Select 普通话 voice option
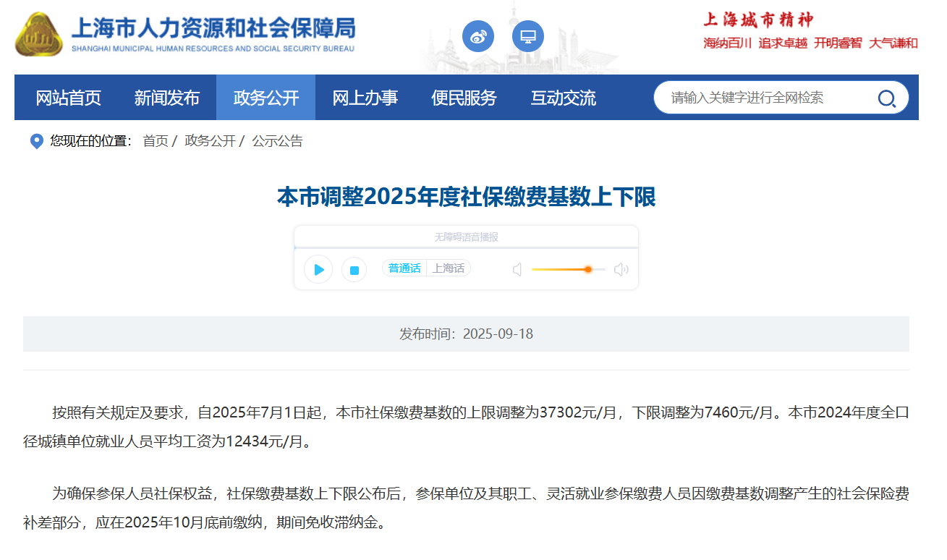This screenshot has width=947, height=560. point(404,268)
